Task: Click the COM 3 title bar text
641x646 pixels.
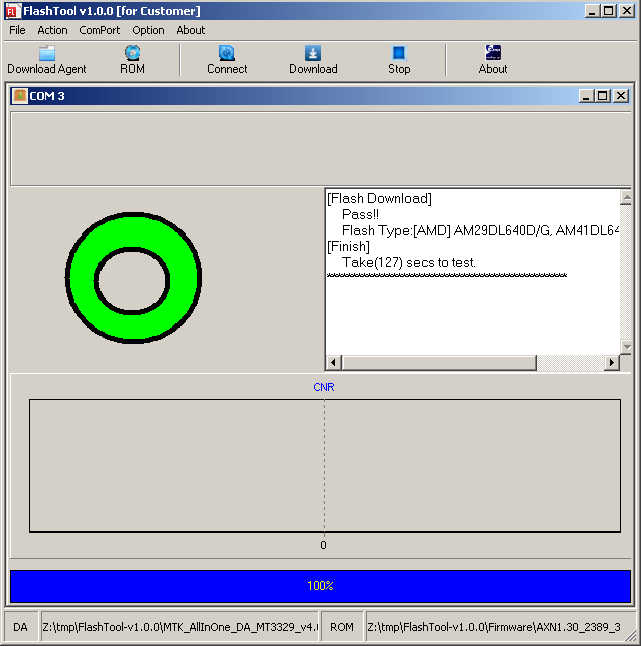Action: tap(47, 96)
